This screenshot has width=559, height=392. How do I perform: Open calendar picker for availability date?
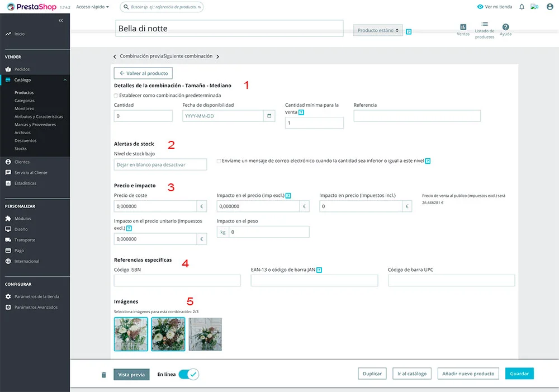[269, 116]
